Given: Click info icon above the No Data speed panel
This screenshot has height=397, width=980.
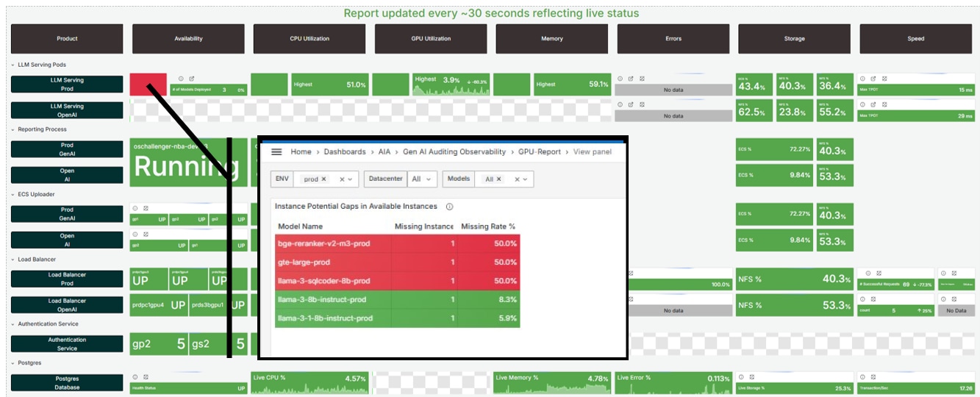Looking at the screenshot, I should click(x=943, y=300).
